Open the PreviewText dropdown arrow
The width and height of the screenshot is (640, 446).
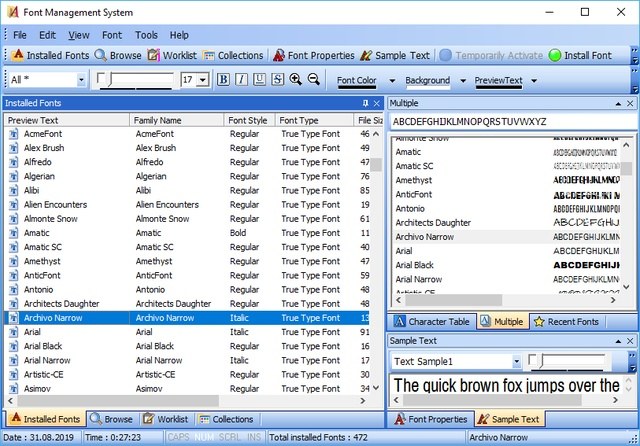[534, 80]
